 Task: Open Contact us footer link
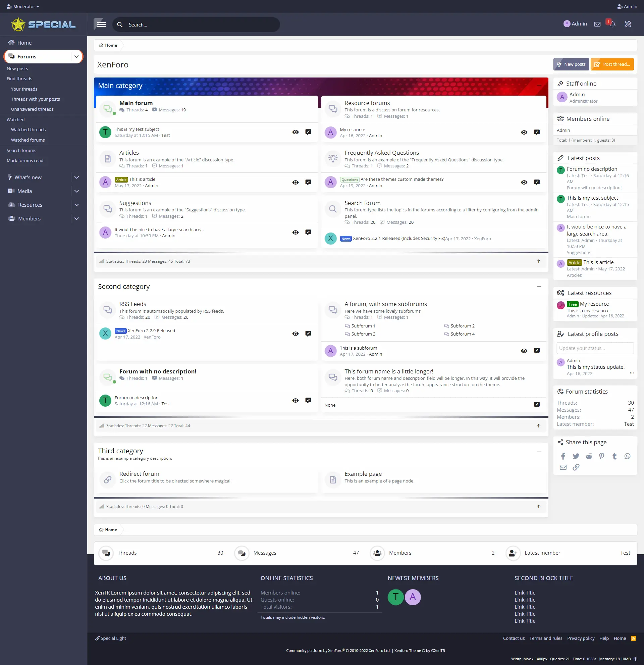(514, 638)
